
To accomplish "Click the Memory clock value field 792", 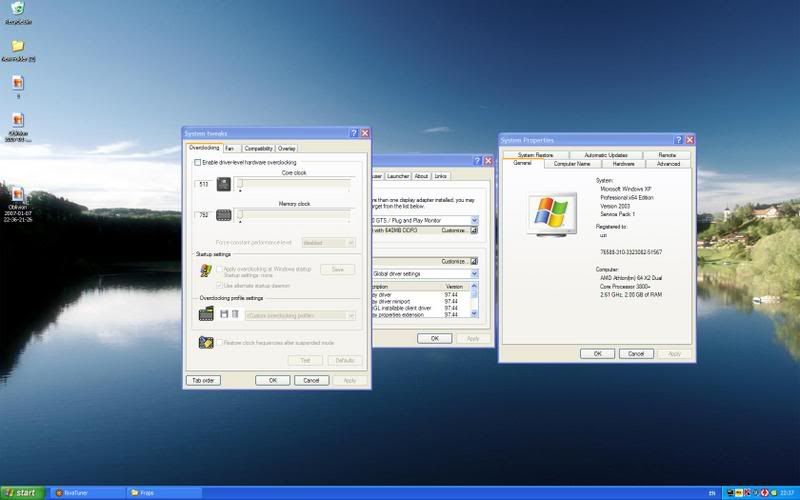I will 204,215.
